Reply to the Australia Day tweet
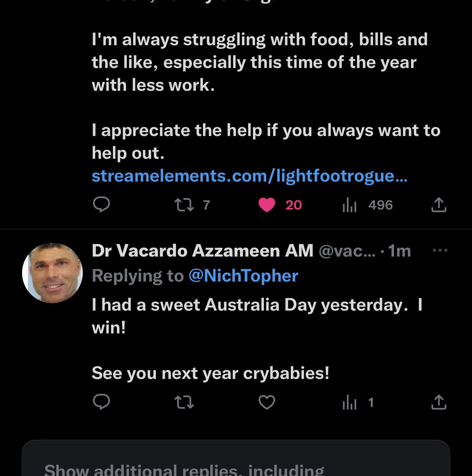The height and width of the screenshot is (476, 472). click(101, 402)
